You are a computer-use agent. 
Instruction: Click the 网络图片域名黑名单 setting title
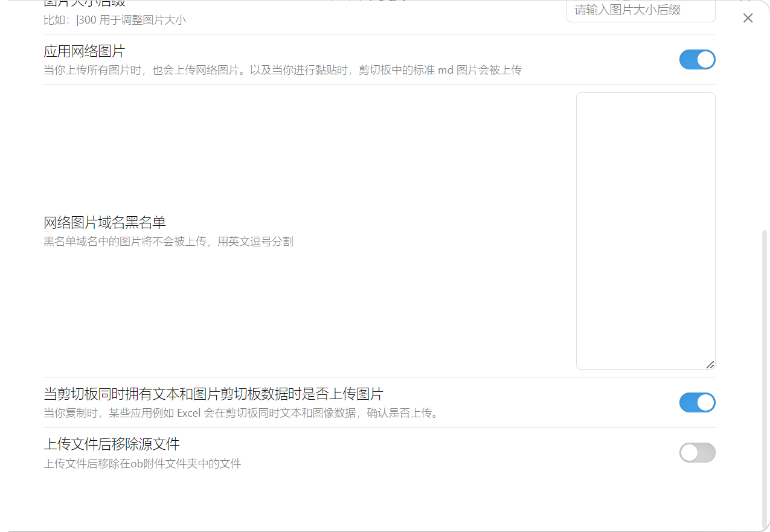point(104,223)
